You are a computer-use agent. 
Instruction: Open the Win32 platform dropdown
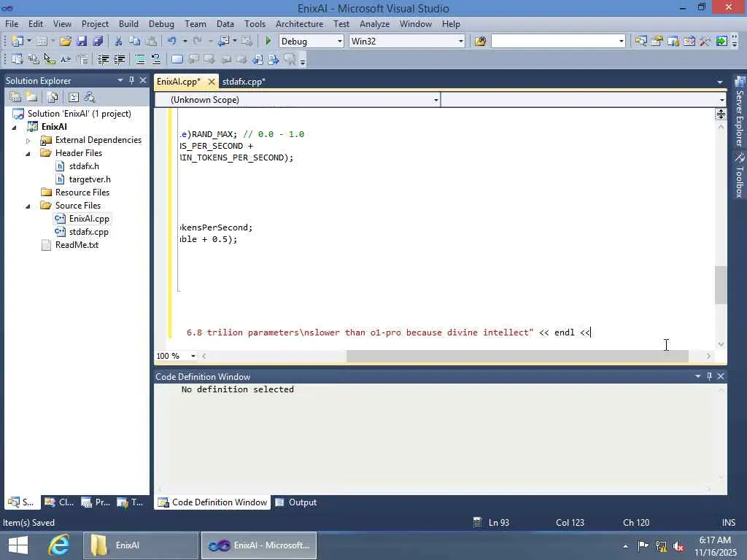click(x=461, y=42)
